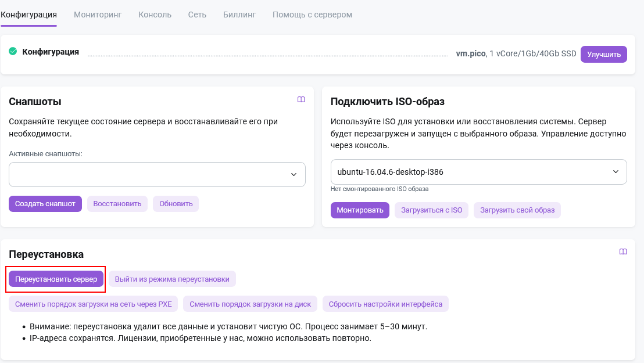Select the Биллинг tab

coord(239,15)
